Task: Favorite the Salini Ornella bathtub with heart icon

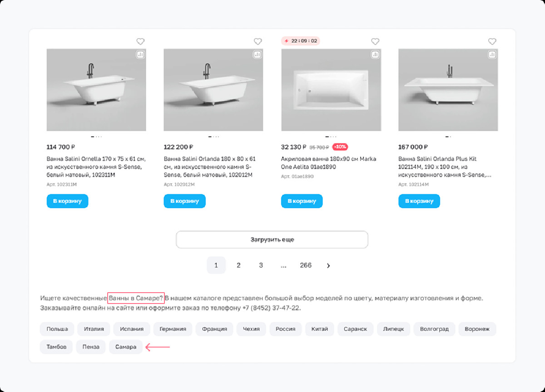Action: (141, 42)
